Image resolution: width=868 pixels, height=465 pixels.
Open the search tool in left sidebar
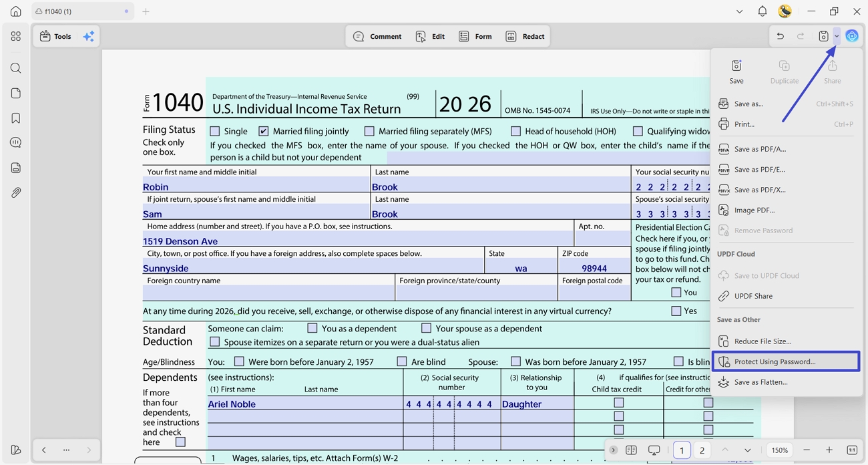point(15,68)
